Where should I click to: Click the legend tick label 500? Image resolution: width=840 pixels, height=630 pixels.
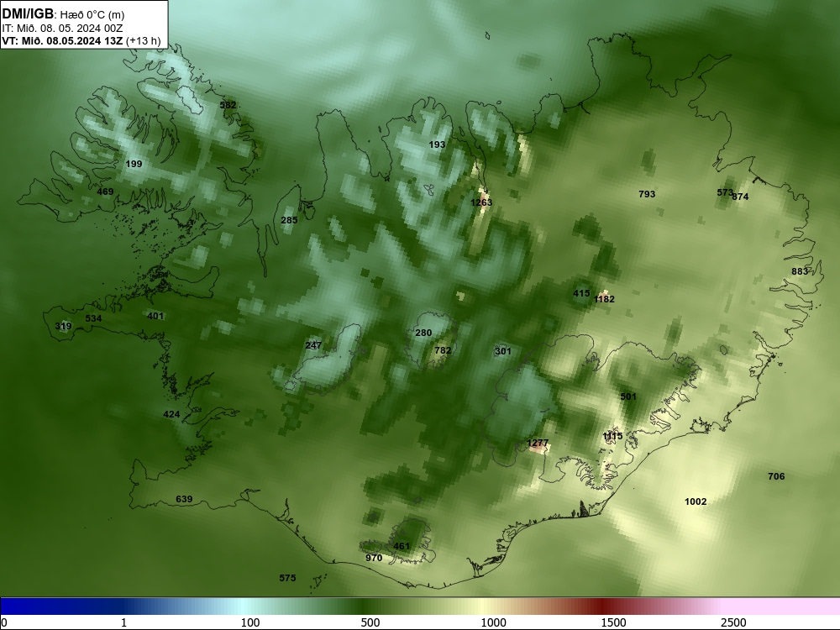point(370,622)
